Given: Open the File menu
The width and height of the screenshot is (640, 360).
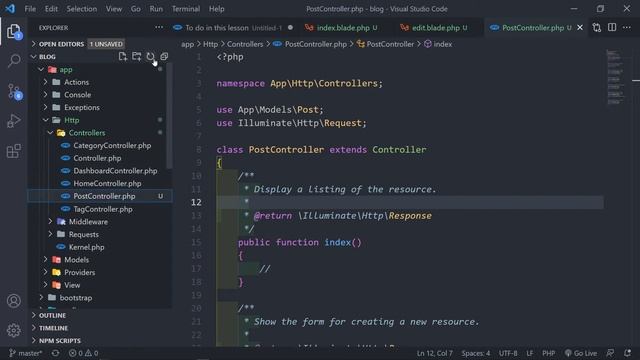Looking at the screenshot, I should click(30, 9).
